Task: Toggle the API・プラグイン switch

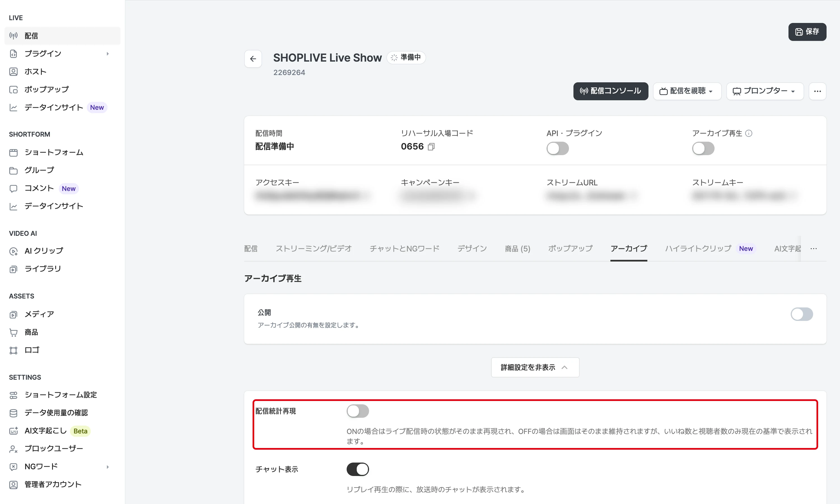Action: pos(557,148)
